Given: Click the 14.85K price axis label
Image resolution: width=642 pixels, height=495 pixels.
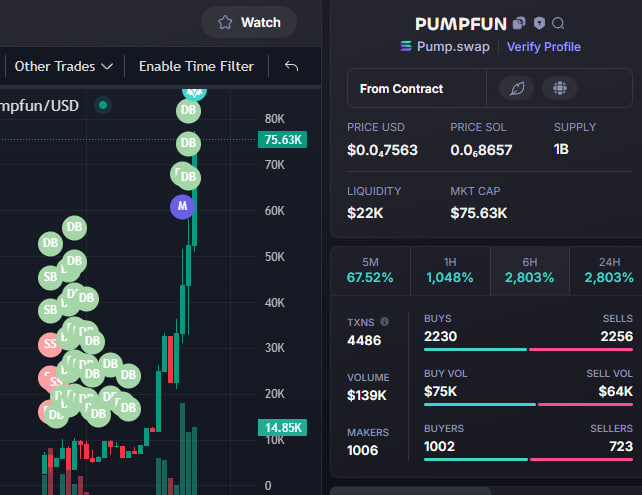Looking at the screenshot, I should click(283, 428).
